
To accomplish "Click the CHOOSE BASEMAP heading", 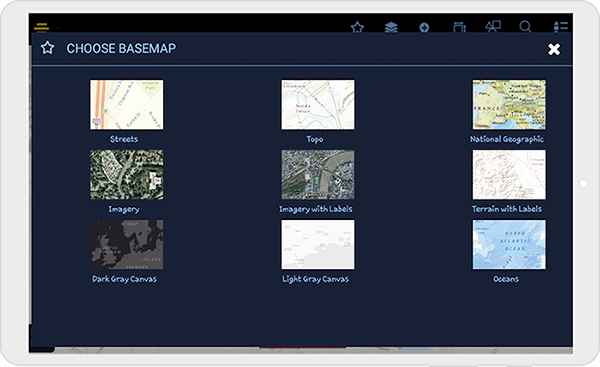I will click(121, 48).
